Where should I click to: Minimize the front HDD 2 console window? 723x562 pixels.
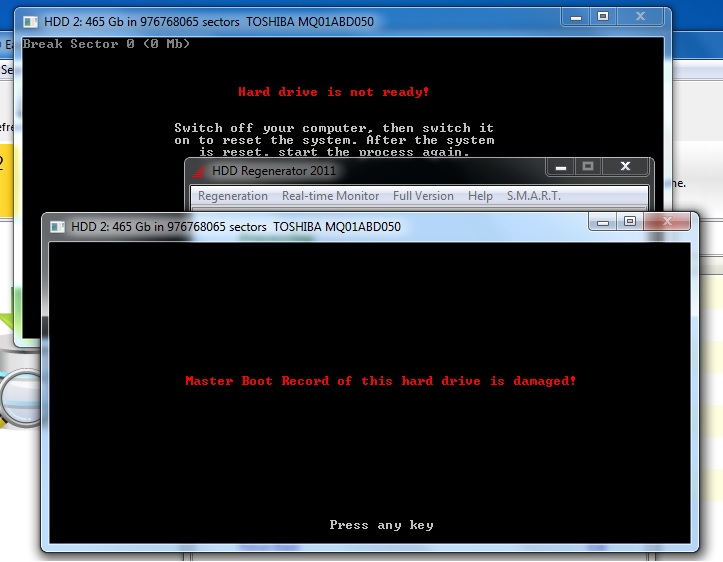603,222
